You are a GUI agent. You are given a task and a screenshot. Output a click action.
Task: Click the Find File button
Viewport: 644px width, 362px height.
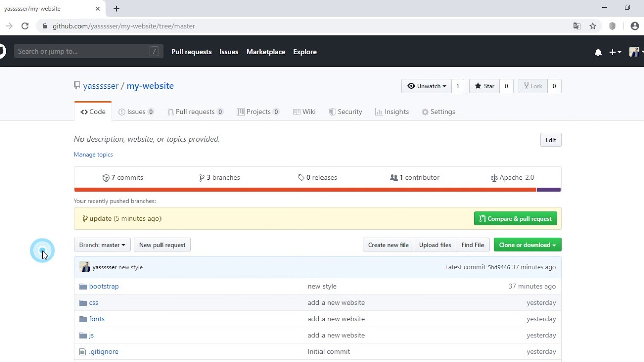tap(473, 245)
